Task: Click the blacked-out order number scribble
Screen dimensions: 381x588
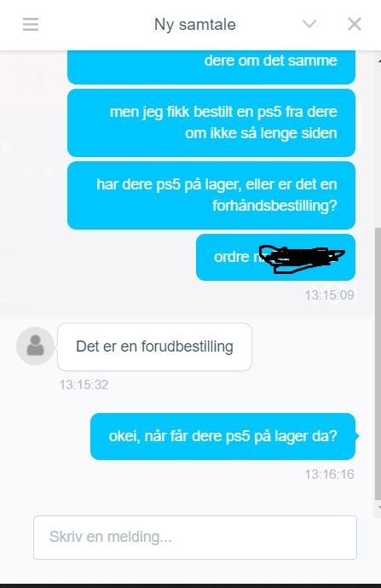Action: point(302,259)
